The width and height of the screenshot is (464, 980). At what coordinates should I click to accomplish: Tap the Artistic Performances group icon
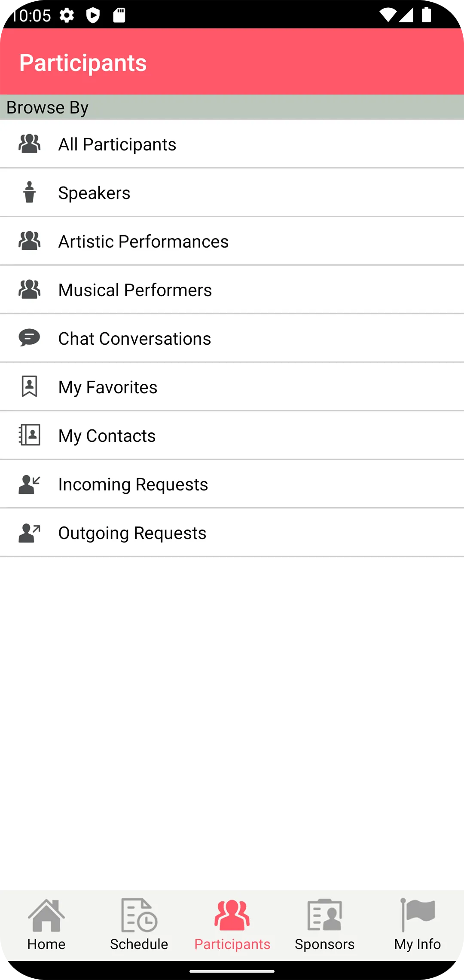(29, 241)
